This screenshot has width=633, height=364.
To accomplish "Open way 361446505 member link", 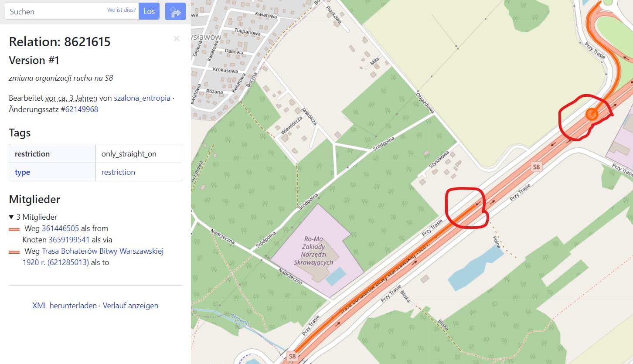I will pyautogui.click(x=60, y=228).
